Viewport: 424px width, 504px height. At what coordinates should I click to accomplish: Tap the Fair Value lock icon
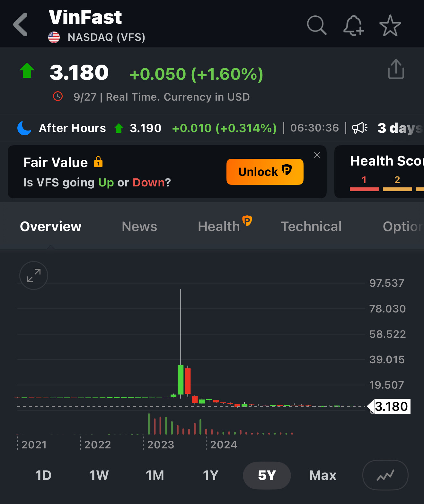pyautogui.click(x=98, y=162)
